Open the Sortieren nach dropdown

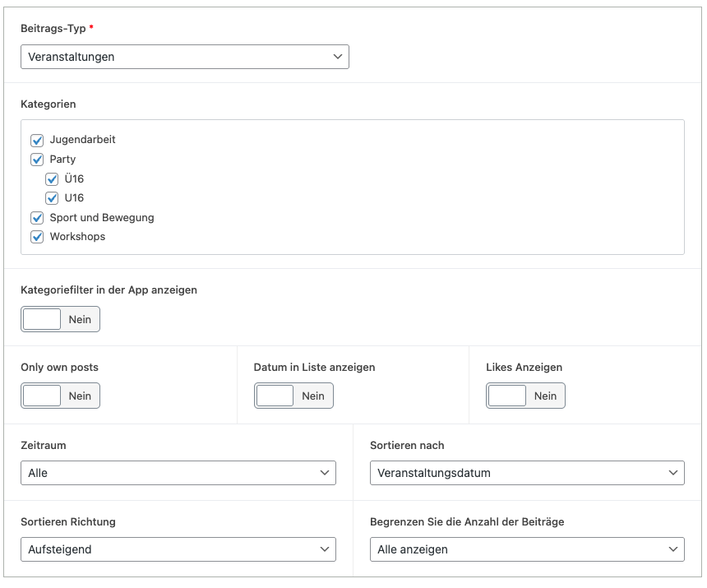click(527, 473)
